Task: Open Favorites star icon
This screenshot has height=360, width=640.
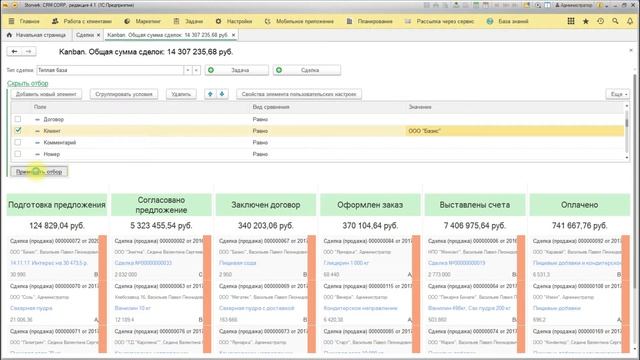Action: [586, 21]
